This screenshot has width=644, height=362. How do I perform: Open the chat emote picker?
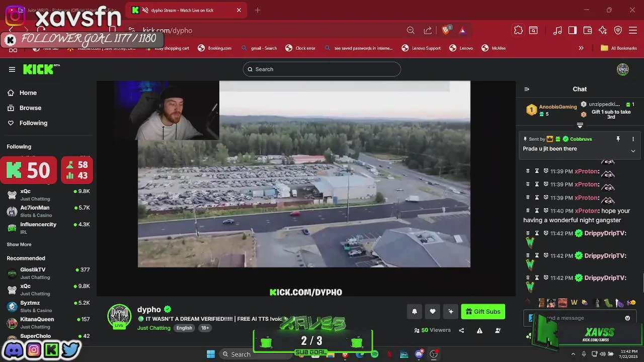point(627,318)
